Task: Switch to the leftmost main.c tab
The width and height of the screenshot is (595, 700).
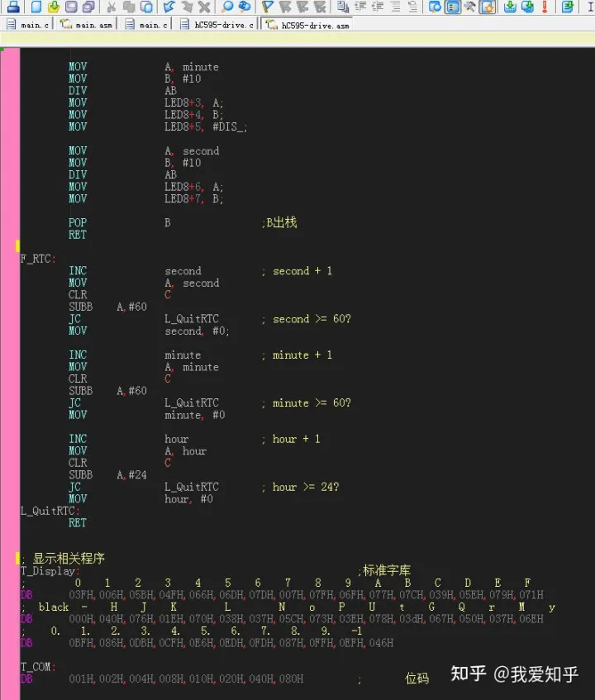Action: [27, 25]
